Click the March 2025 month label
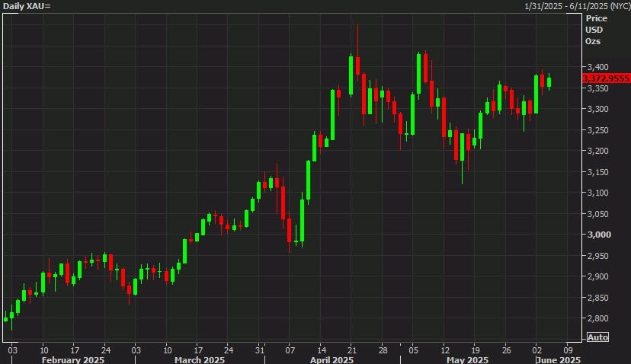631x364 pixels. click(200, 359)
